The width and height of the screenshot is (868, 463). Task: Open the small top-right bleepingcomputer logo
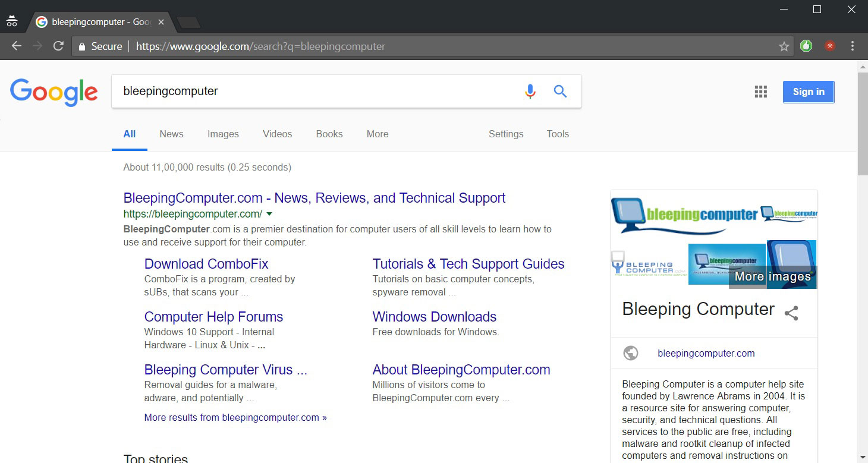pos(789,214)
